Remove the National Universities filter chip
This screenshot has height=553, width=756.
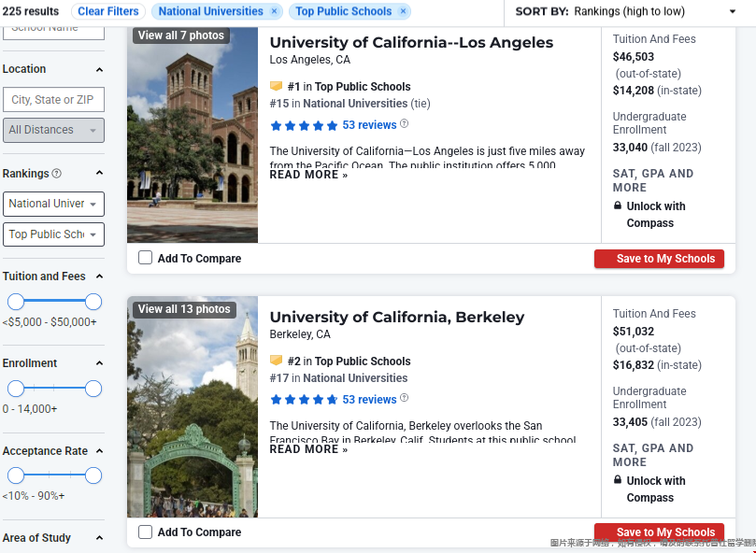(x=274, y=11)
